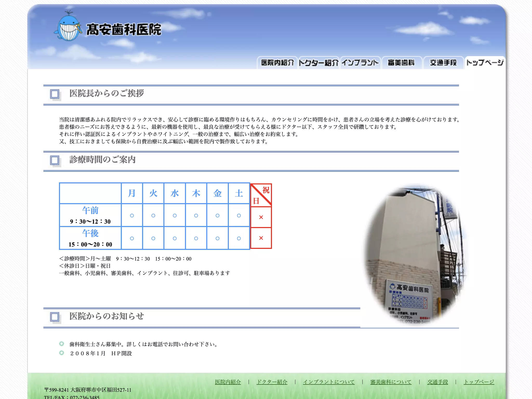The height and width of the screenshot is (399, 532).
Task: Open the ドクター紹介 tab
Action: tap(318, 63)
